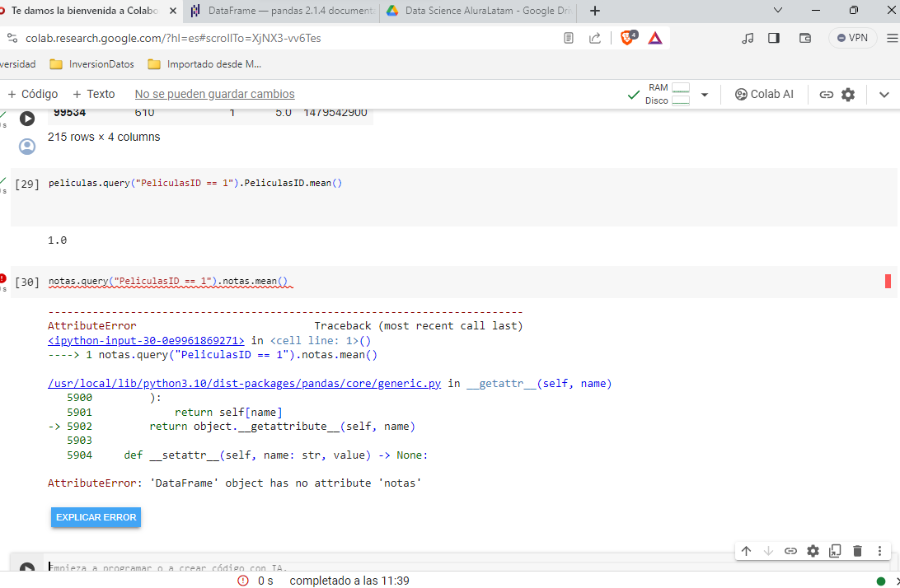Image resolution: width=900 pixels, height=588 pixels.
Task: Toggle reader mode icon in address bar
Action: (x=568, y=38)
